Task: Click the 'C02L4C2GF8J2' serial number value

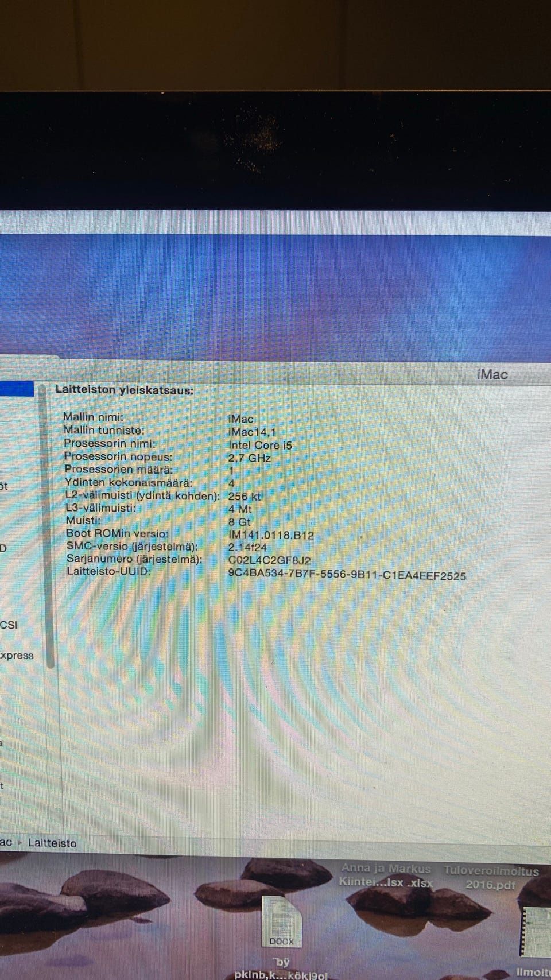Action: tap(269, 560)
